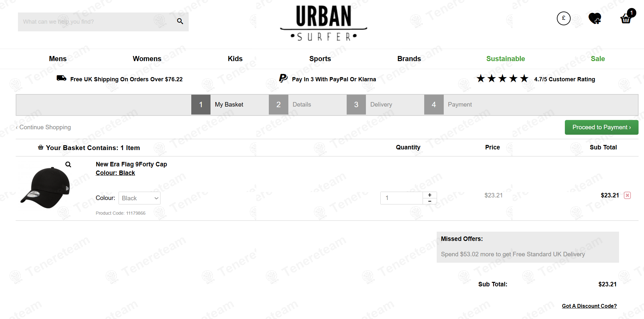Image resolution: width=644 pixels, height=319 pixels.
Task: Open the Colour Black dropdown
Action: point(139,198)
